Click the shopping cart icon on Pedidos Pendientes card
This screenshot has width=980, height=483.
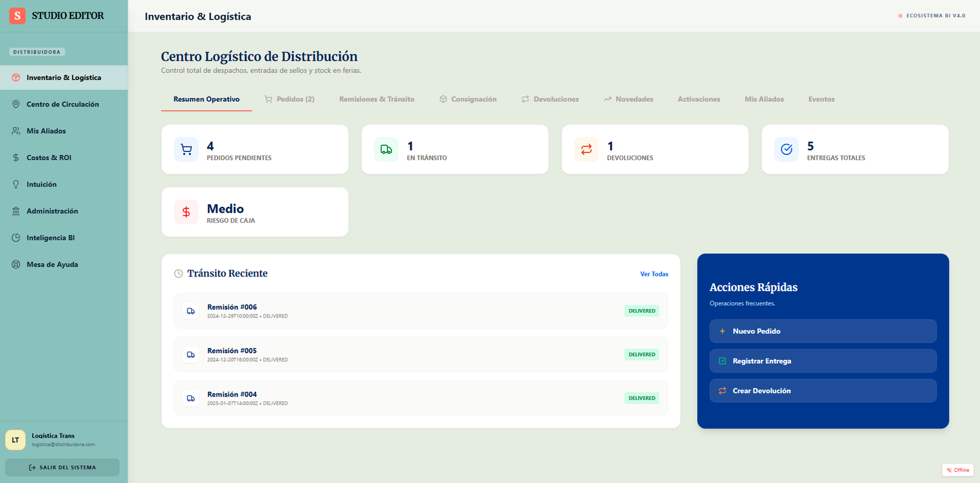tap(186, 150)
